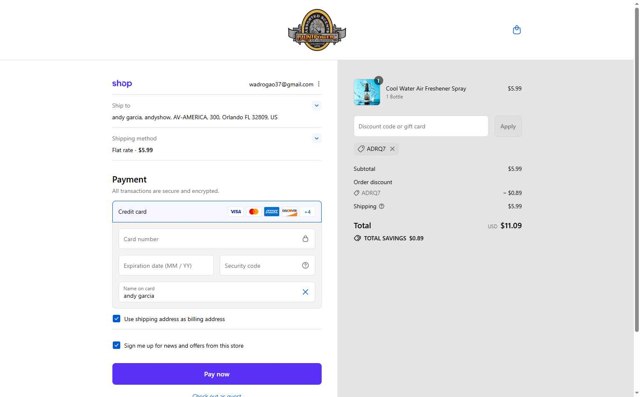This screenshot has width=640, height=397.
Task: Click the Check out as guest link
Action: tap(217, 395)
